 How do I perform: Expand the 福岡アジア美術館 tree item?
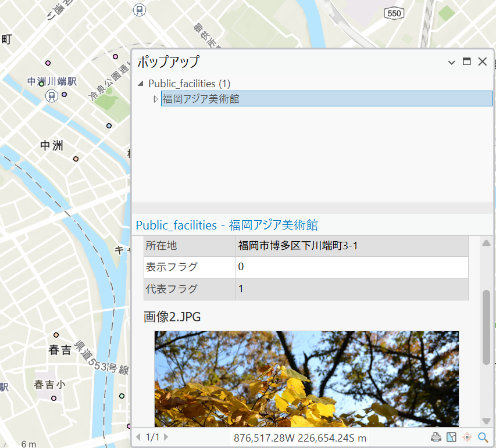(x=155, y=99)
